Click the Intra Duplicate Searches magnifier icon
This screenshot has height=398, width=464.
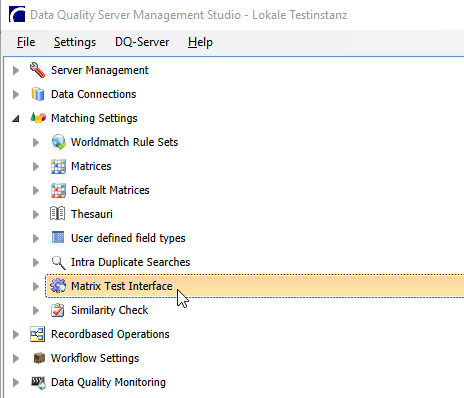pyautogui.click(x=58, y=262)
